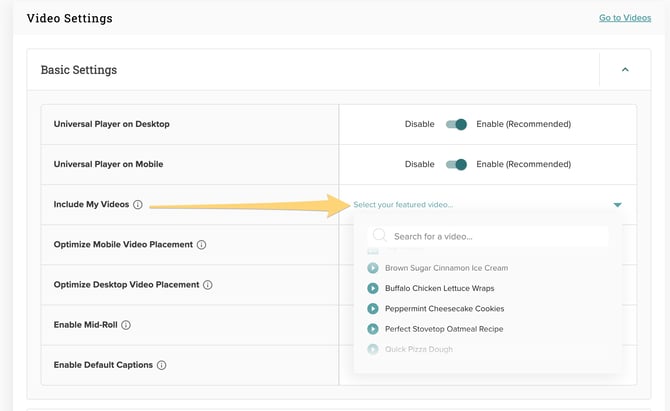Image resolution: width=670 pixels, height=411 pixels.
Task: Click the info icon beside Include My Videos
Action: click(x=138, y=205)
